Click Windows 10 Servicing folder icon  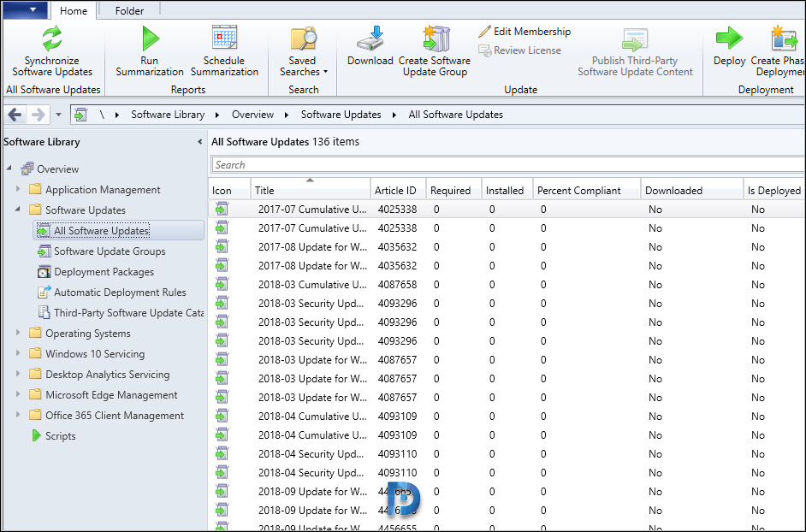pyautogui.click(x=35, y=353)
